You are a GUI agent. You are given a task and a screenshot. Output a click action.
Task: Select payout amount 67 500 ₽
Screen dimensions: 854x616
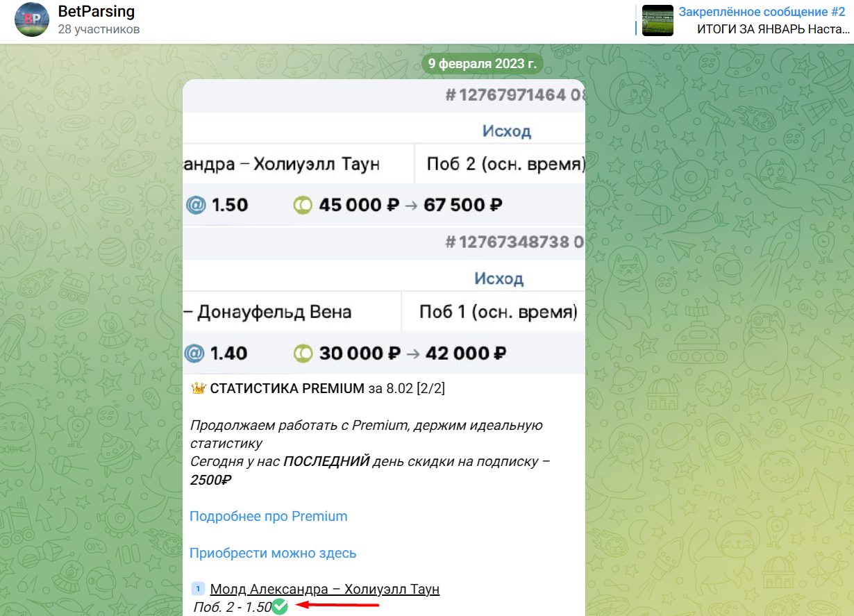pos(462,205)
